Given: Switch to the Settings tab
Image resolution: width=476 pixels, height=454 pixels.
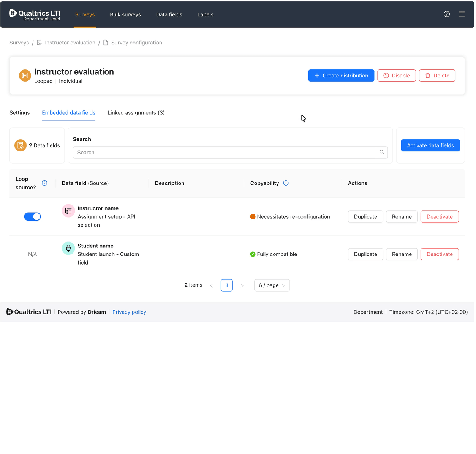Looking at the screenshot, I should click(20, 113).
